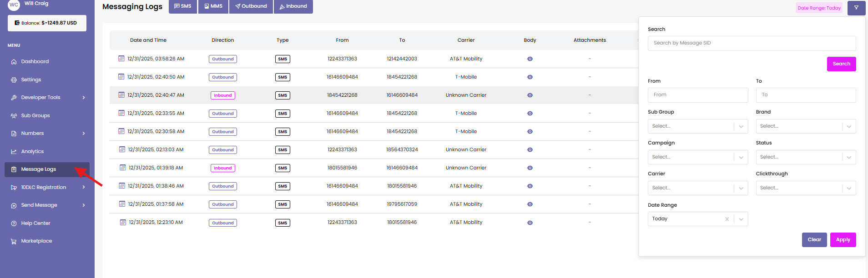Open the filter funnel icon button
The image size is (868, 278).
[x=856, y=8]
